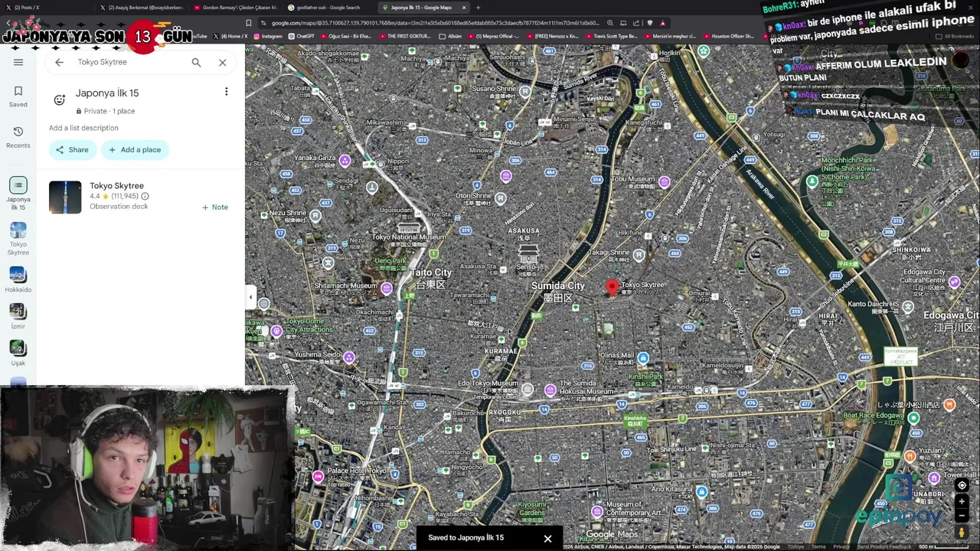Screen dimensions: 980x551
Task: Click the rating info icon
Action: pyautogui.click(x=145, y=197)
